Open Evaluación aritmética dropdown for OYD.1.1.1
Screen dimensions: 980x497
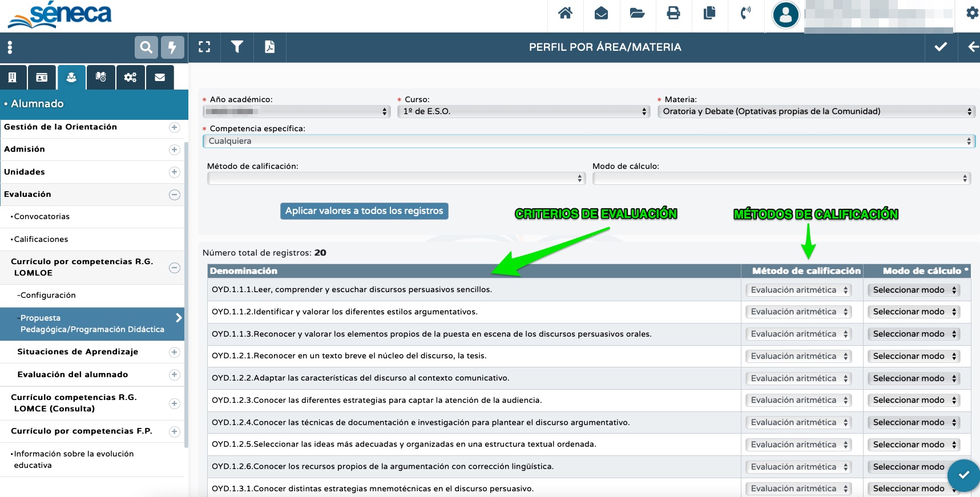pyautogui.click(x=798, y=290)
